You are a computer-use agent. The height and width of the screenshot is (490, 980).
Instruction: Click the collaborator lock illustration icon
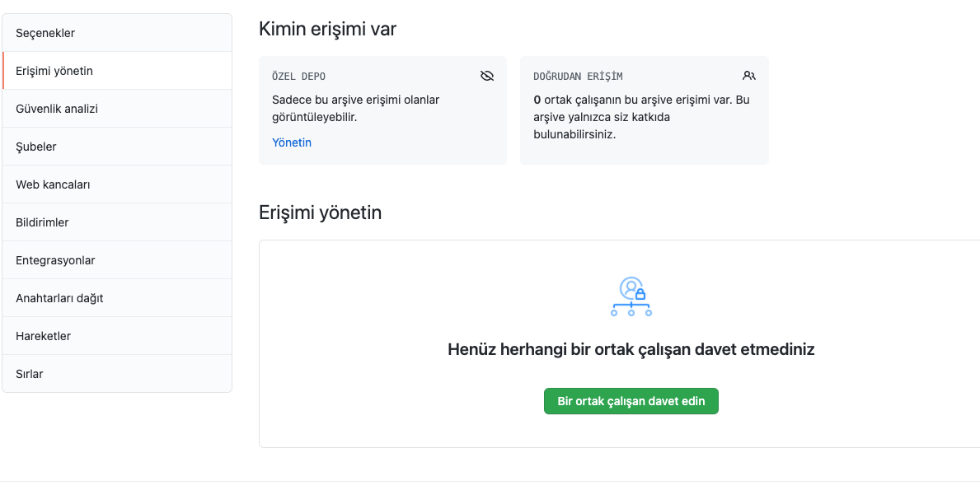pos(631,296)
